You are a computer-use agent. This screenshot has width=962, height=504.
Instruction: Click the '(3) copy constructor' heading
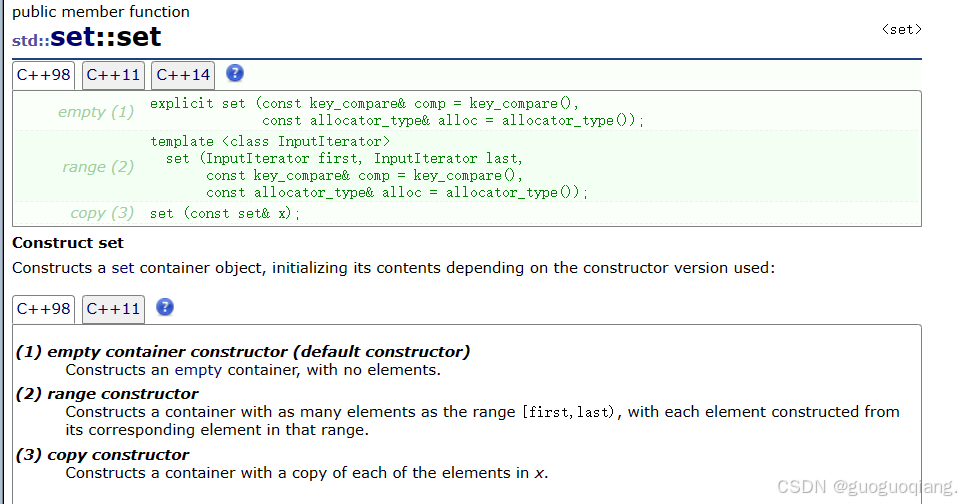(102, 455)
